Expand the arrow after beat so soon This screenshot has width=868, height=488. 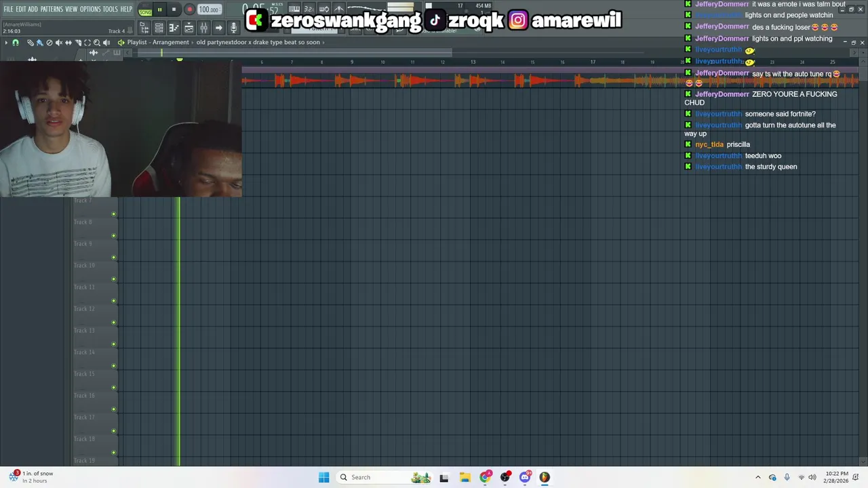(323, 42)
